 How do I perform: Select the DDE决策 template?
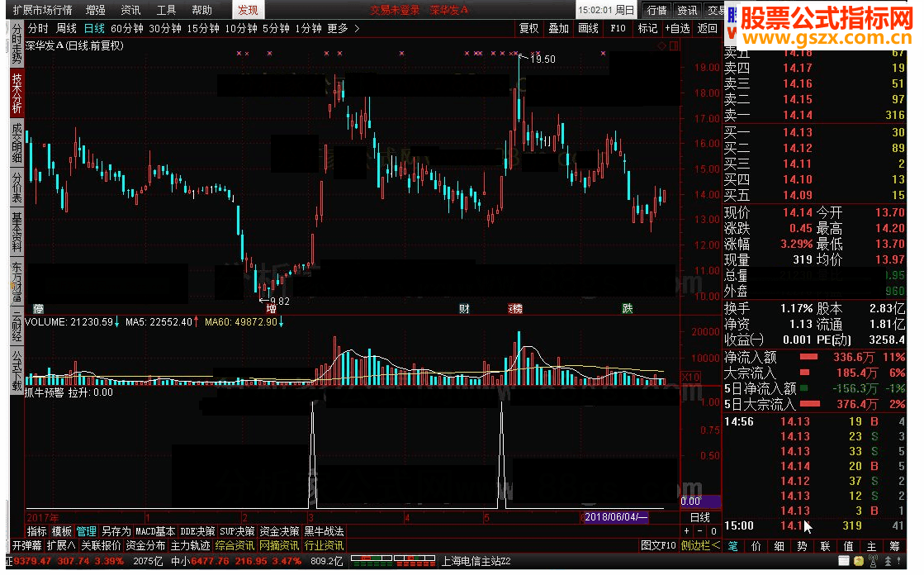(x=197, y=531)
